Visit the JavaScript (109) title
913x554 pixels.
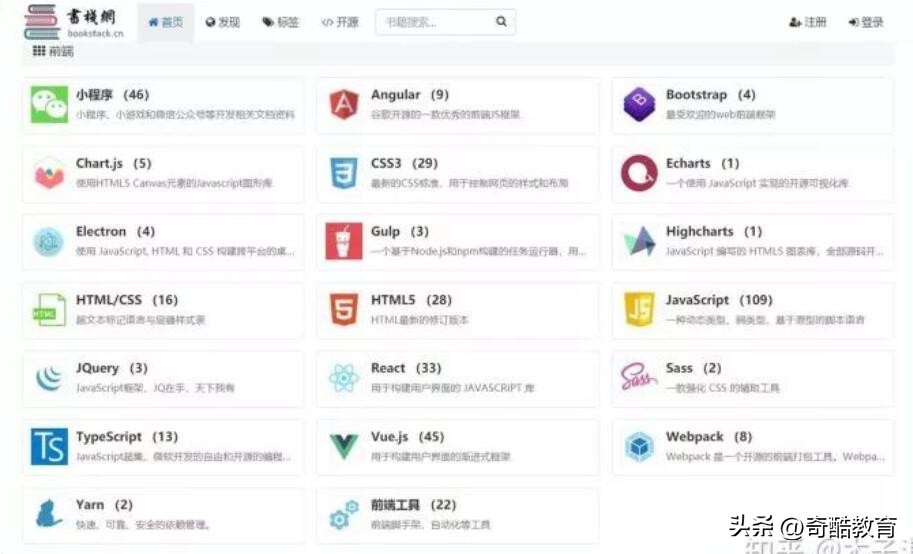click(x=719, y=299)
